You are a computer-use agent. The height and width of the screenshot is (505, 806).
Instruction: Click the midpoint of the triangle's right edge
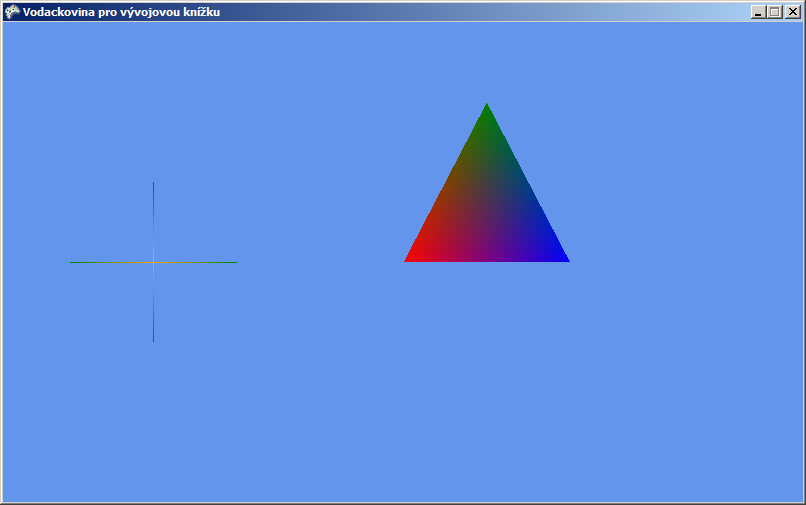527,182
